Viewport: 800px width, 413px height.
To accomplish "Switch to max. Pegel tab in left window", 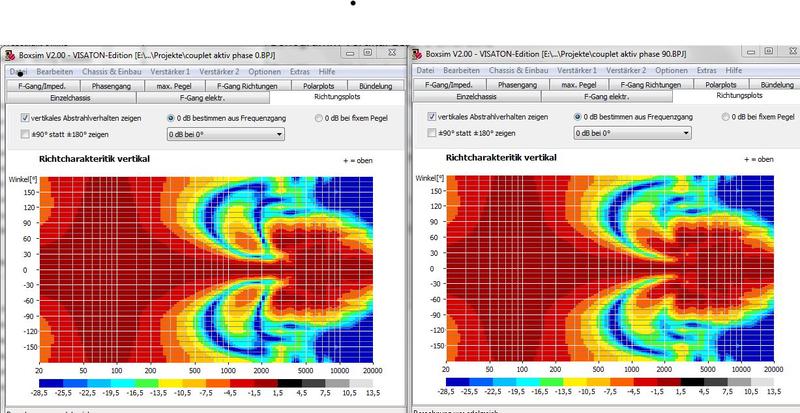I will 175,86.
